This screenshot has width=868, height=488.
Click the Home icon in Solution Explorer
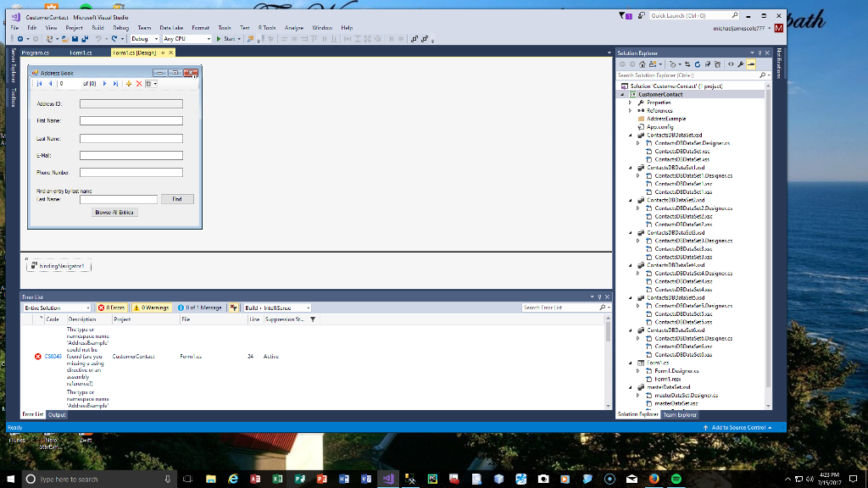coord(643,64)
